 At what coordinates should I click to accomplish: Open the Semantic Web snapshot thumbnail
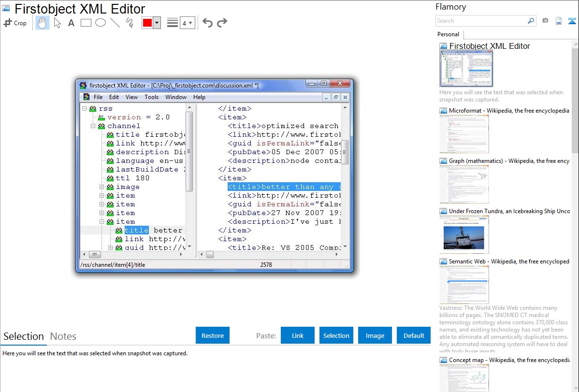464,285
